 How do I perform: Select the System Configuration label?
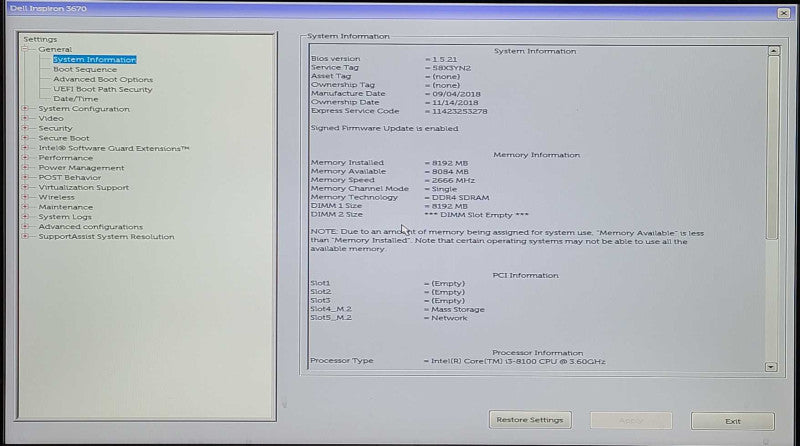pyautogui.click(x=84, y=109)
